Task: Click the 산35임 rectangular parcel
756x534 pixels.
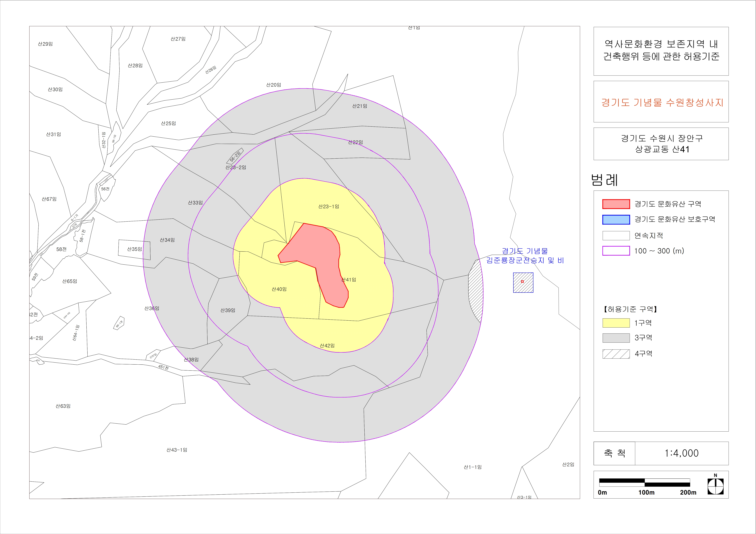Action: tap(134, 249)
